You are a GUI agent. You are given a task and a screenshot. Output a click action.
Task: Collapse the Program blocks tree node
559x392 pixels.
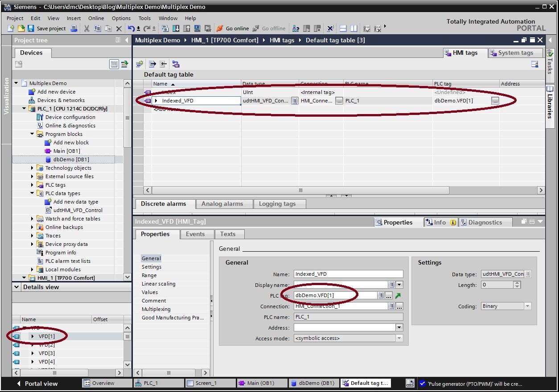pyautogui.click(x=32, y=134)
